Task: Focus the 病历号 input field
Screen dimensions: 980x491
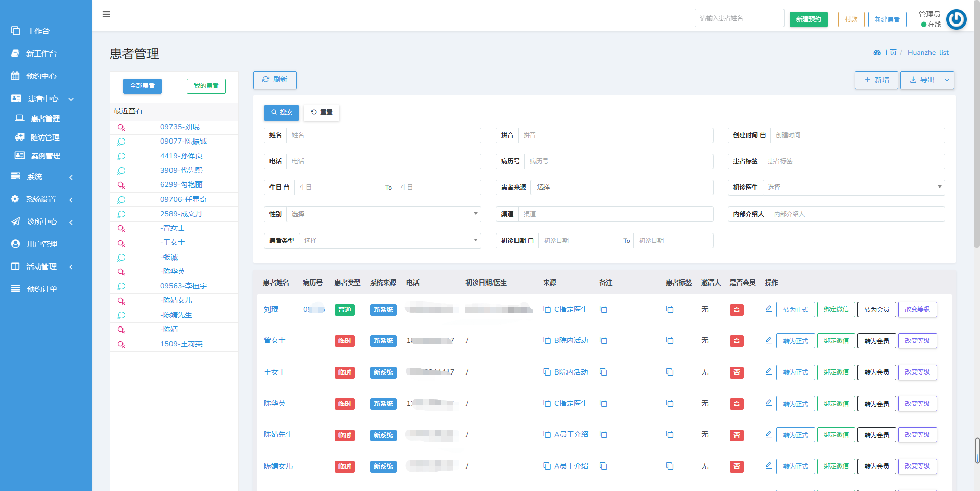Action: pyautogui.click(x=619, y=161)
